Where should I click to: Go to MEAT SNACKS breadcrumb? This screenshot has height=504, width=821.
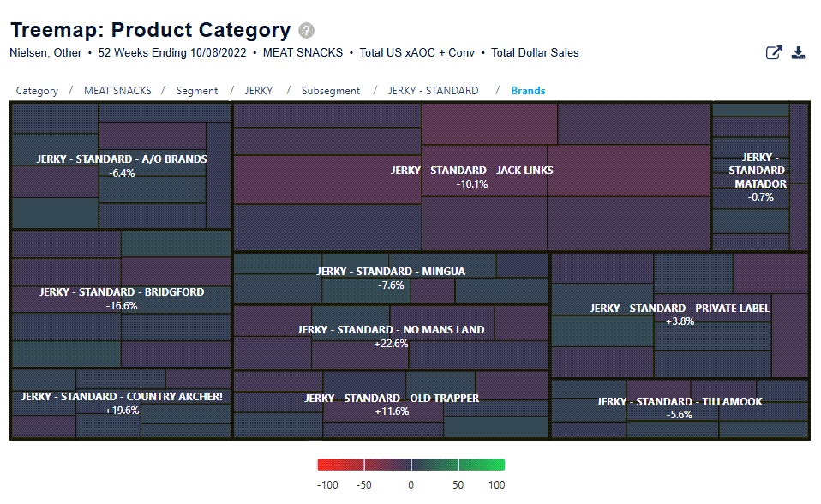click(x=117, y=91)
